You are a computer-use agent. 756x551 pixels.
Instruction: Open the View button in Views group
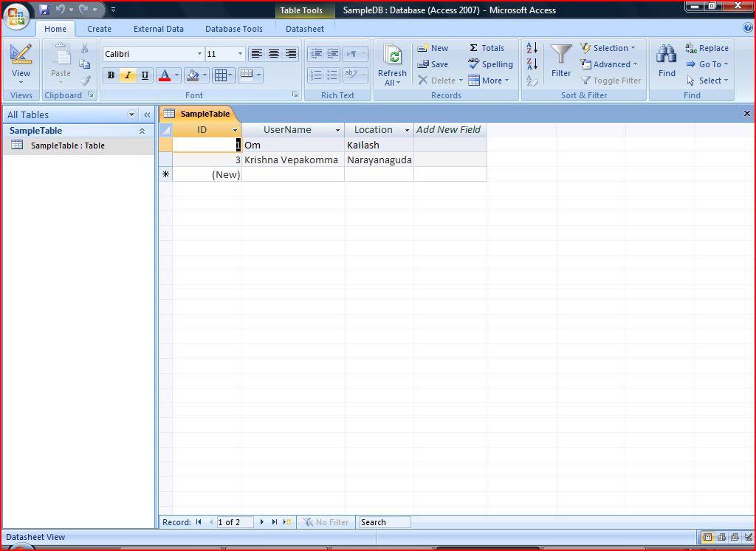click(x=21, y=64)
